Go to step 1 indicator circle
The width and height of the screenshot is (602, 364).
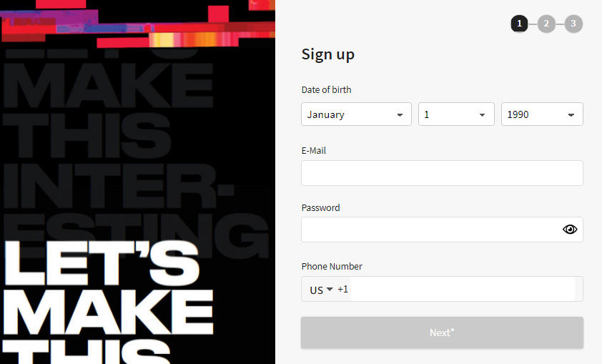pos(519,24)
